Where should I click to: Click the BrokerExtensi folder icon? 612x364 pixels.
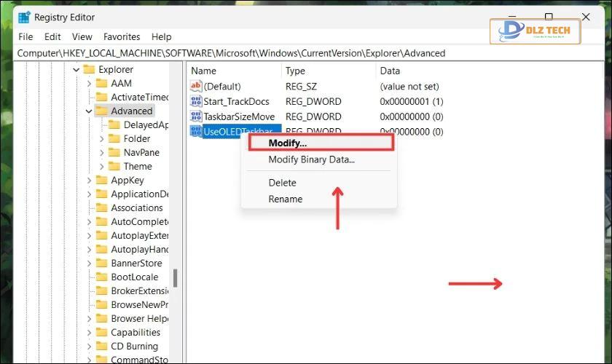coord(101,290)
